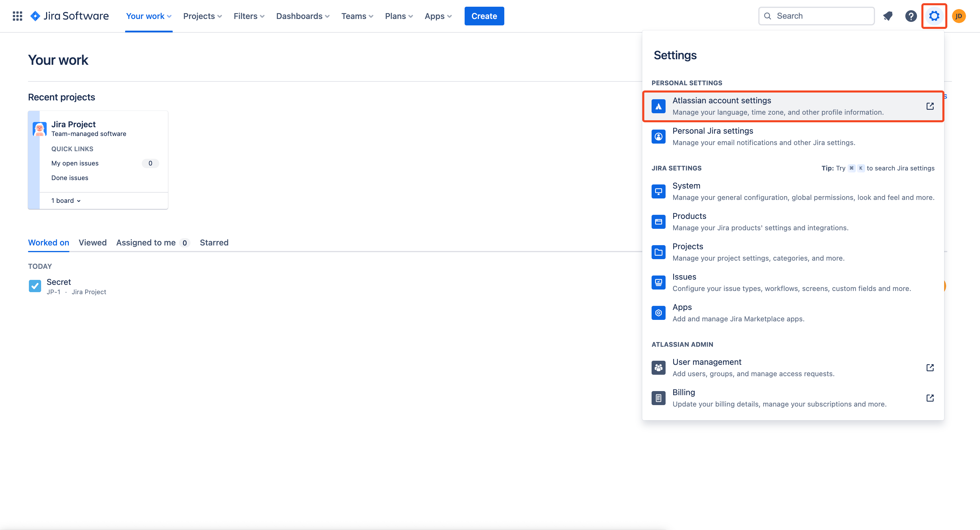Open the notifications bell icon

(x=888, y=16)
